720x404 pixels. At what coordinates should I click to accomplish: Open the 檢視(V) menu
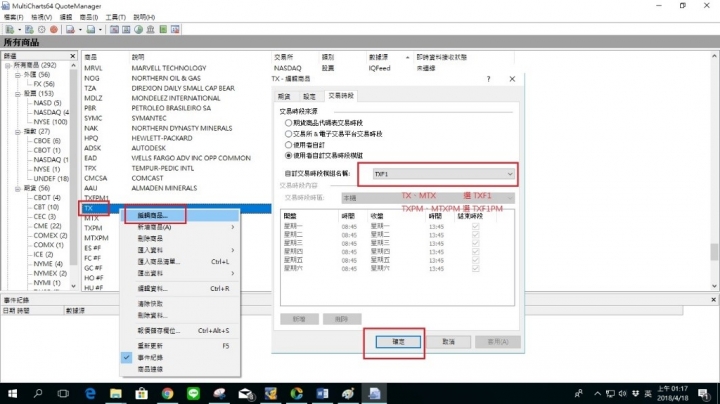click(x=41, y=17)
